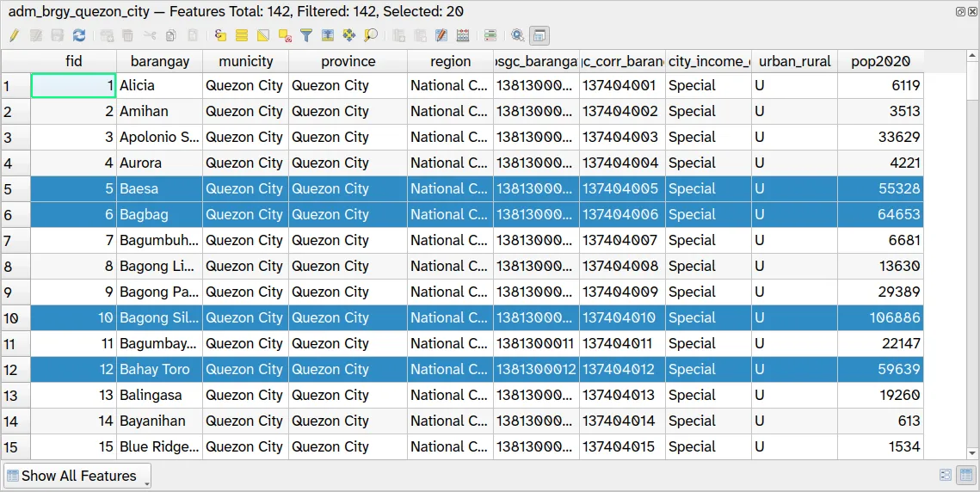Toggle editing mode with the pencil icon
The width and height of the screenshot is (980, 492).
click(14, 35)
